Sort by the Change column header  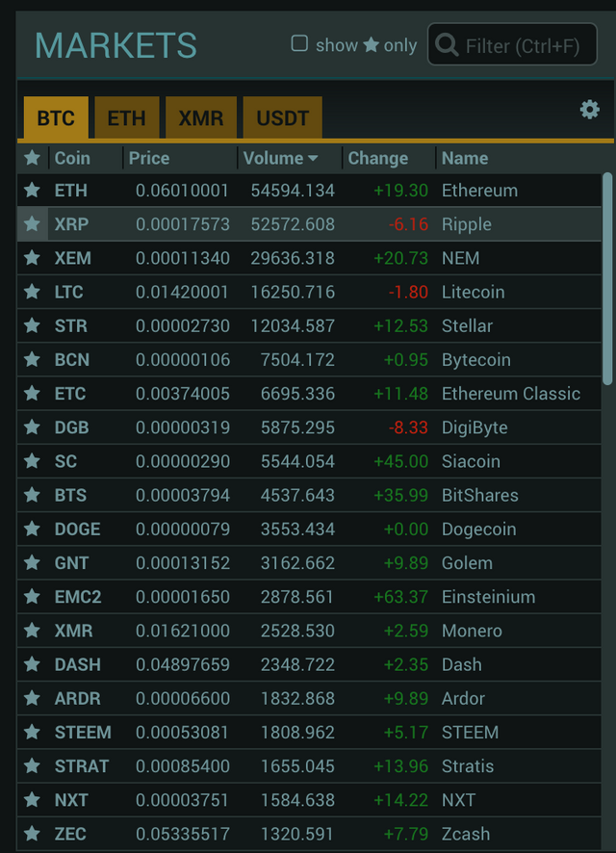(378, 158)
